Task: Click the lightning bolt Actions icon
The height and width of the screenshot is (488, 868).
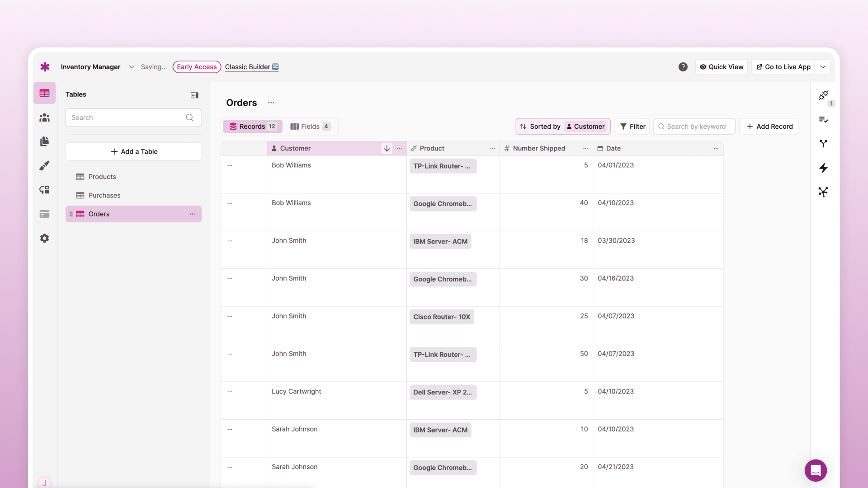Action: point(823,168)
